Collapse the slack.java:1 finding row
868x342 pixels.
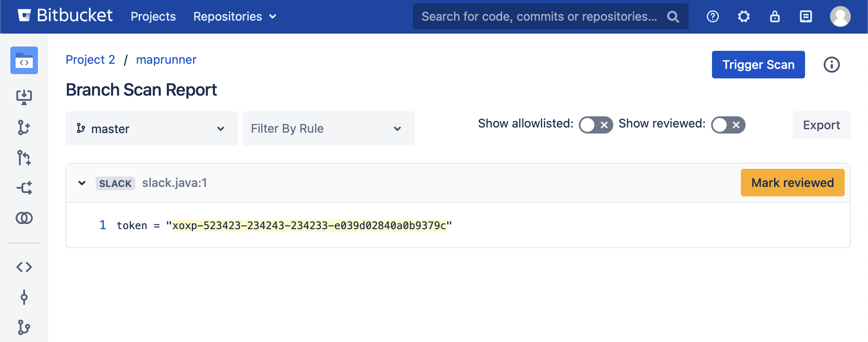82,183
